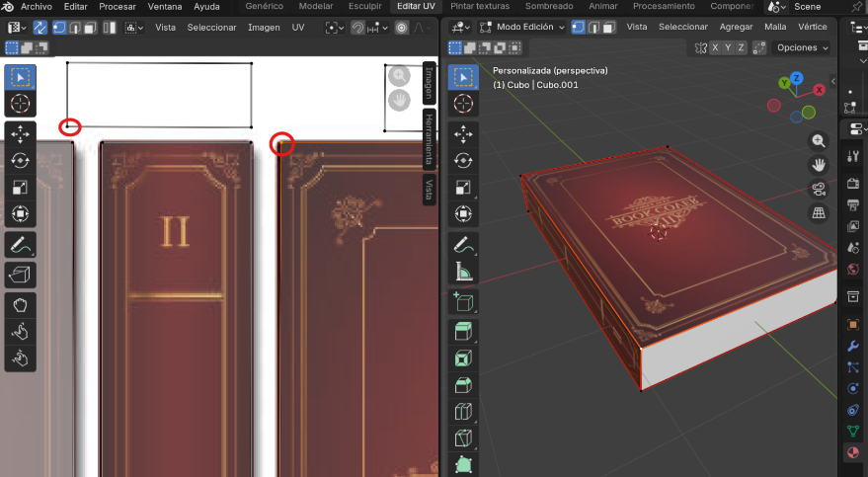The height and width of the screenshot is (477, 868).
Task: Open the Material properties tab
Action: [853, 453]
